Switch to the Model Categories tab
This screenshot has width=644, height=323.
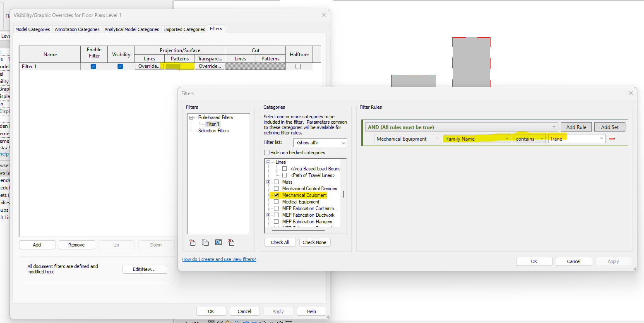click(x=32, y=29)
